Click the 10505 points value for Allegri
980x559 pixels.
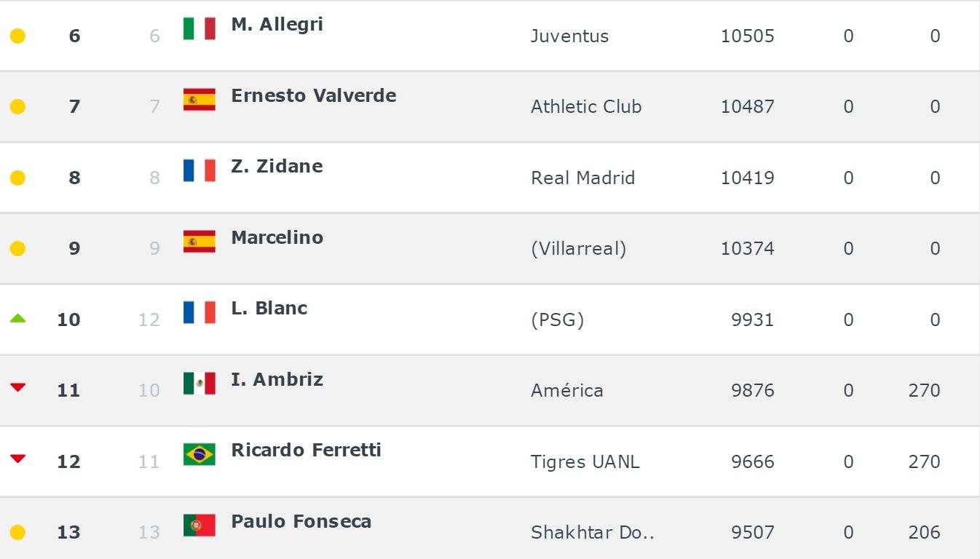tap(747, 36)
